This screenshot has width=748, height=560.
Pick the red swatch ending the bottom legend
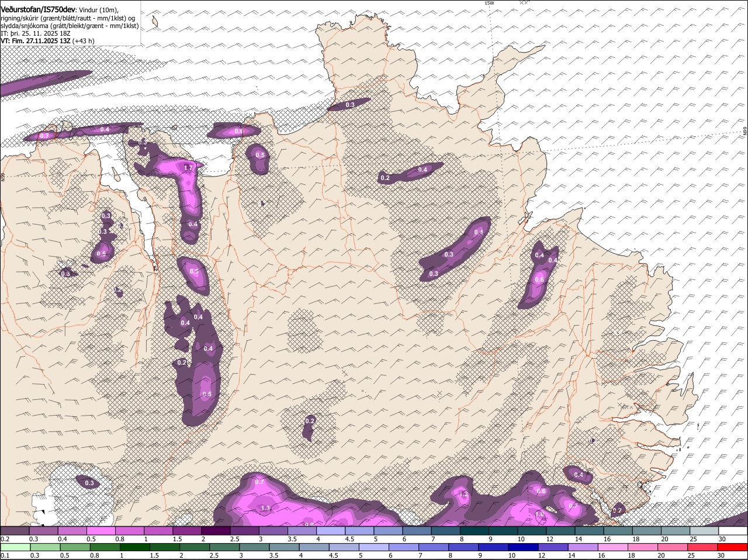[x=733, y=548]
